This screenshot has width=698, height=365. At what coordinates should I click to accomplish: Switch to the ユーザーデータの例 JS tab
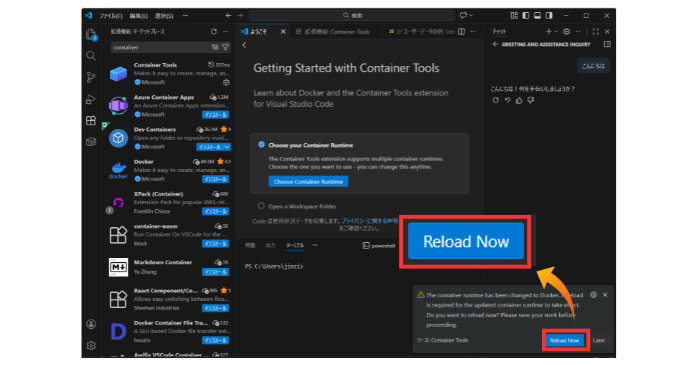421,32
